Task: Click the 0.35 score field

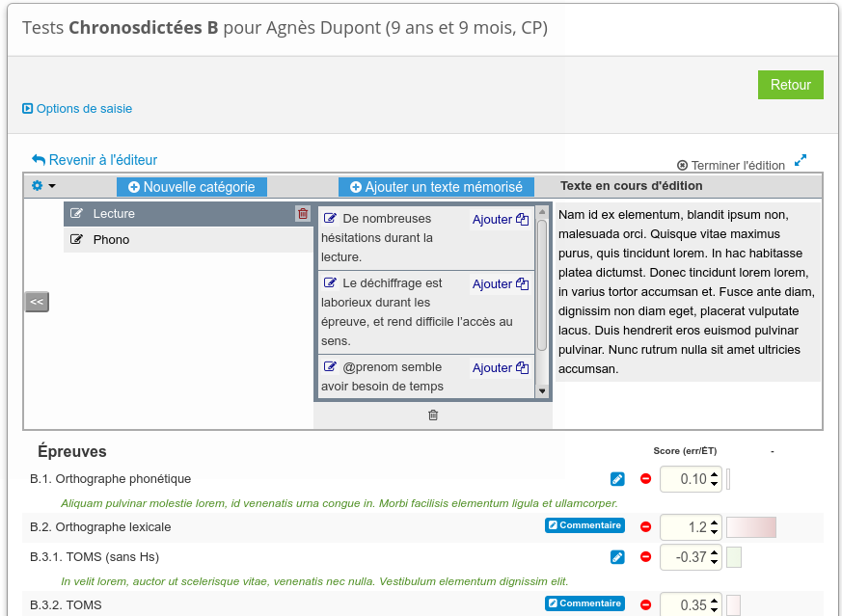Action: click(691, 604)
